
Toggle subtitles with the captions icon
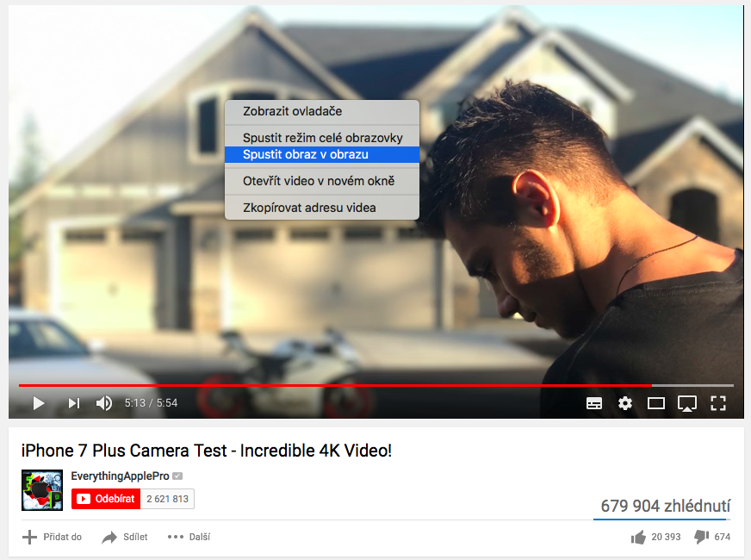594,403
